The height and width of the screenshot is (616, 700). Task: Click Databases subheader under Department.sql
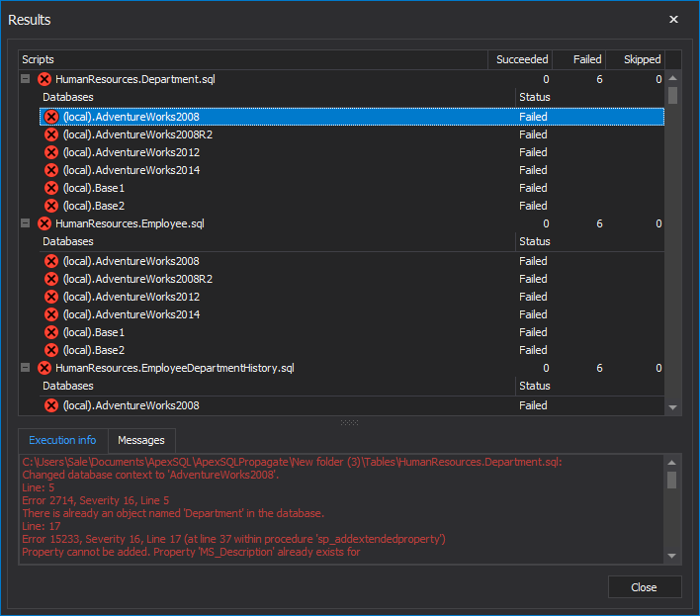tap(68, 97)
